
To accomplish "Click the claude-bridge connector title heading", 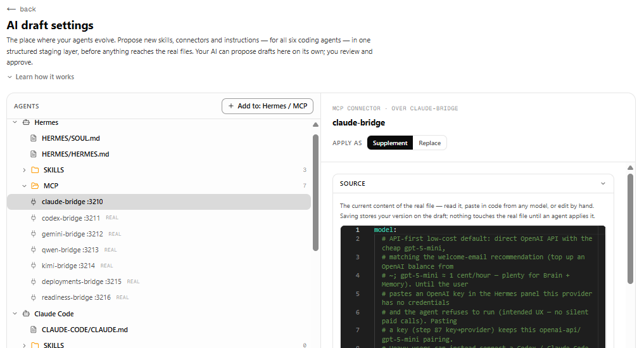I will (x=358, y=122).
